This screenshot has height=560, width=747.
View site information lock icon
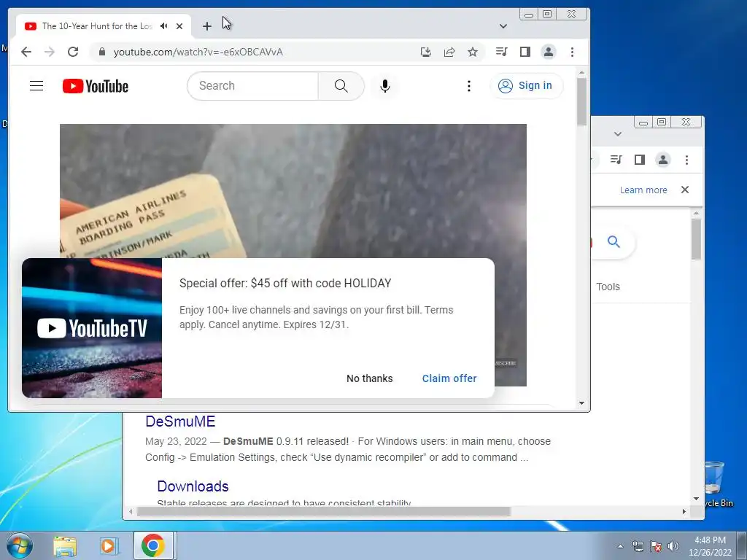click(x=101, y=52)
